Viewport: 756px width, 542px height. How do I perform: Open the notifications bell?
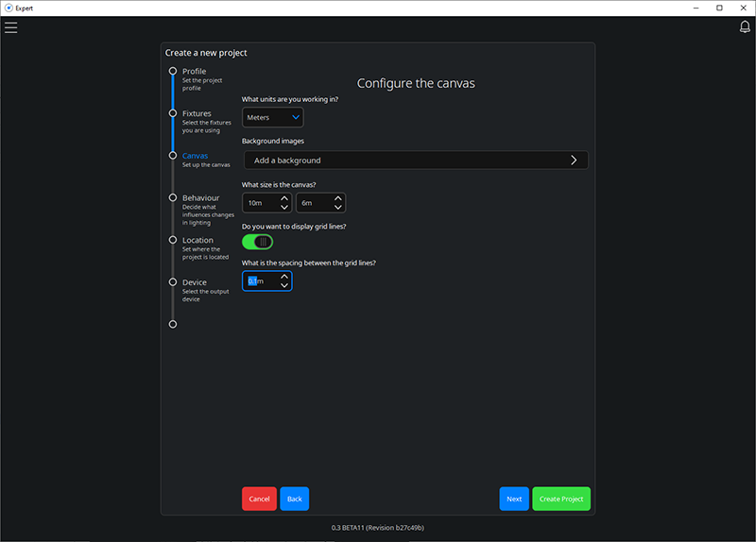coord(745,27)
